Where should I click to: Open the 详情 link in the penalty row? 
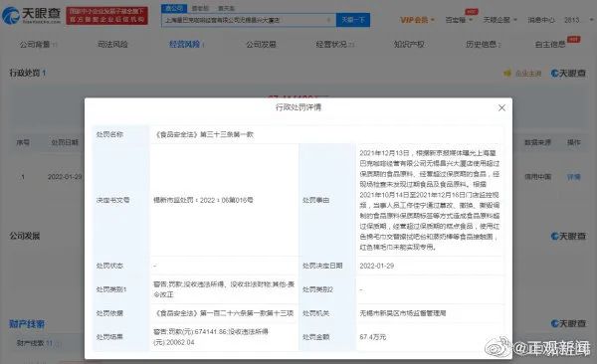(x=574, y=177)
